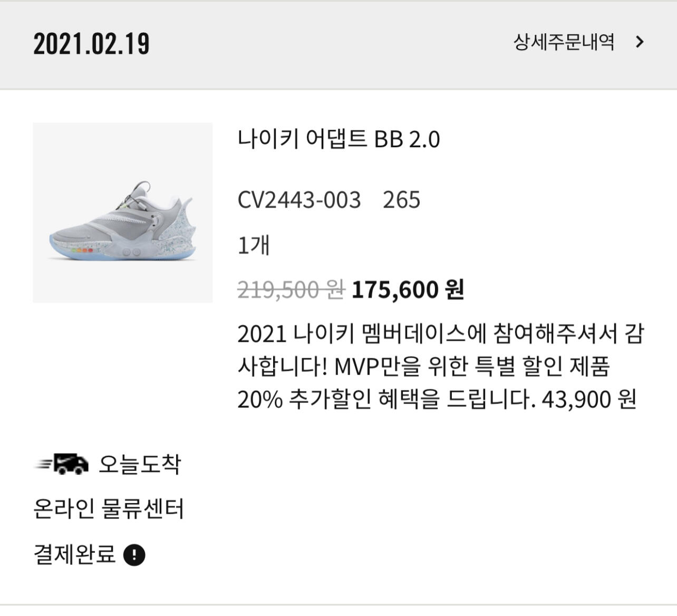Click the order date 2021.02.19

[x=91, y=44]
